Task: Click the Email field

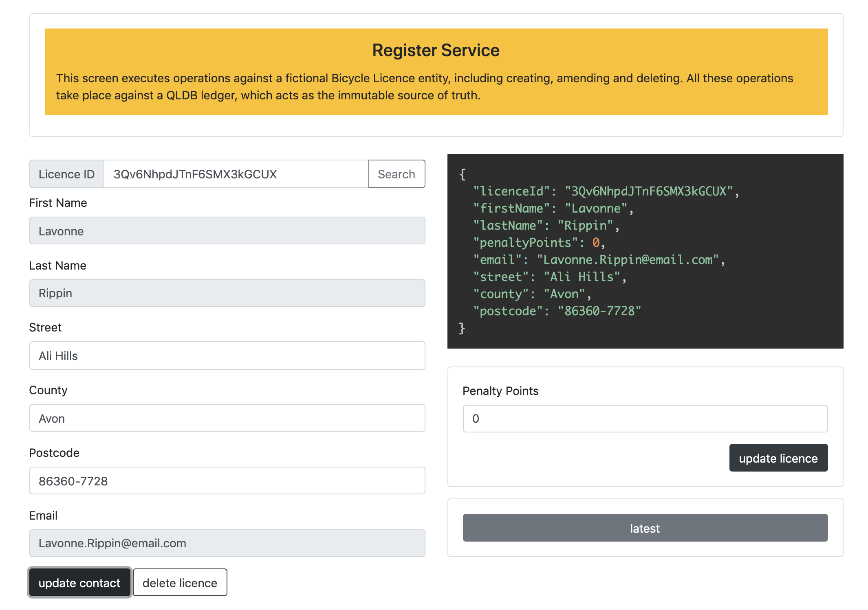Action: coord(228,543)
